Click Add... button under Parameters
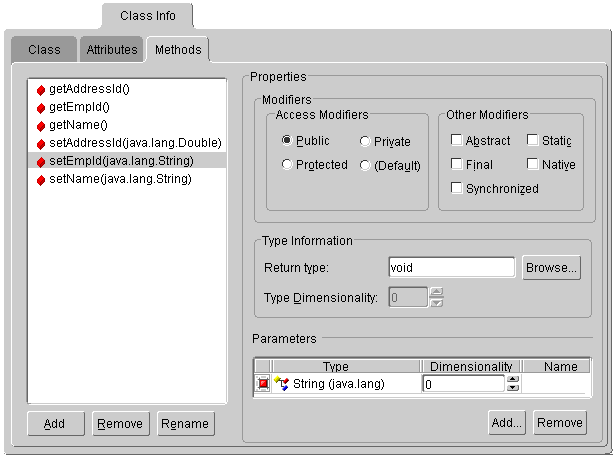613x456 pixels. [x=507, y=422]
